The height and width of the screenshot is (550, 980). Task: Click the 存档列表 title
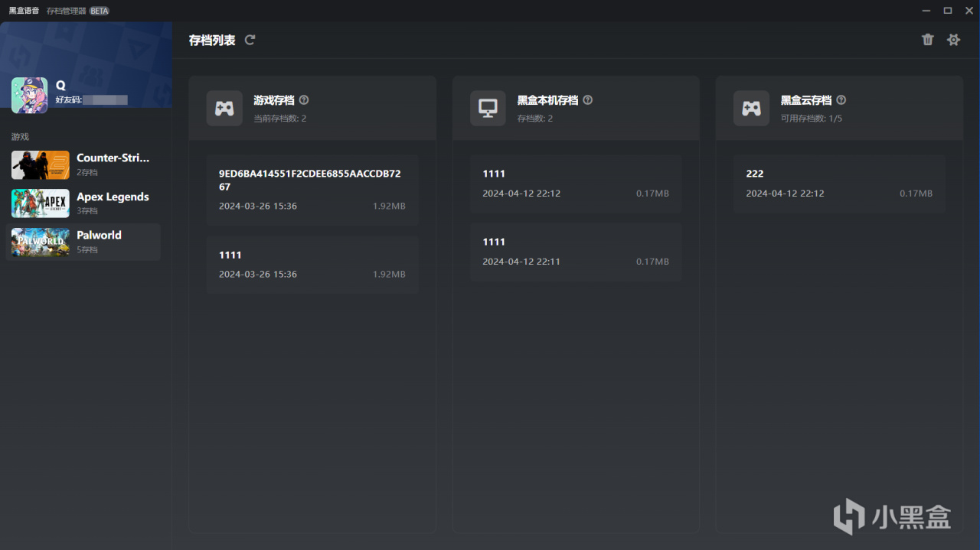click(212, 40)
